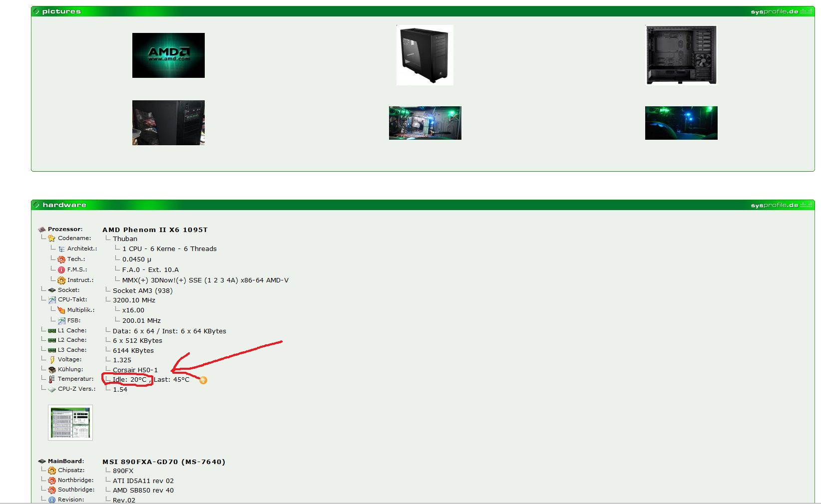Open the black Corsair case exterior thumbnail
Screen dimensions: 821x504
tap(425, 55)
